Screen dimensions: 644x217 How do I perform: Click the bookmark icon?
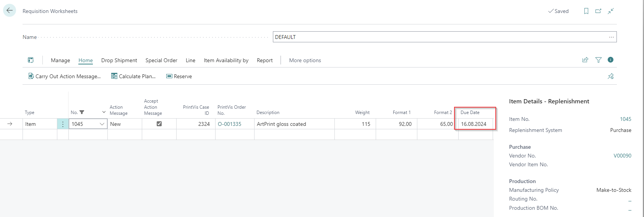click(x=586, y=11)
